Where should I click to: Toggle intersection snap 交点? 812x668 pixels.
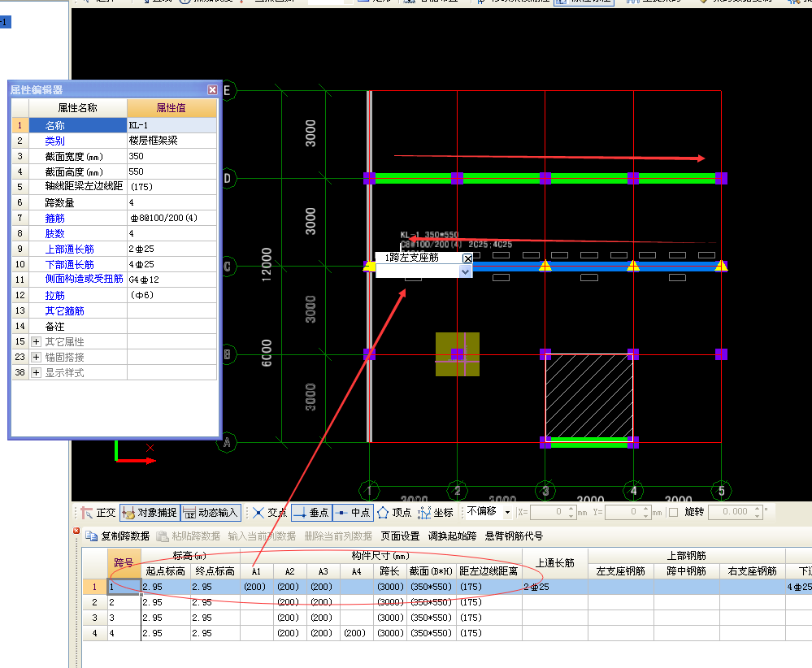point(270,513)
